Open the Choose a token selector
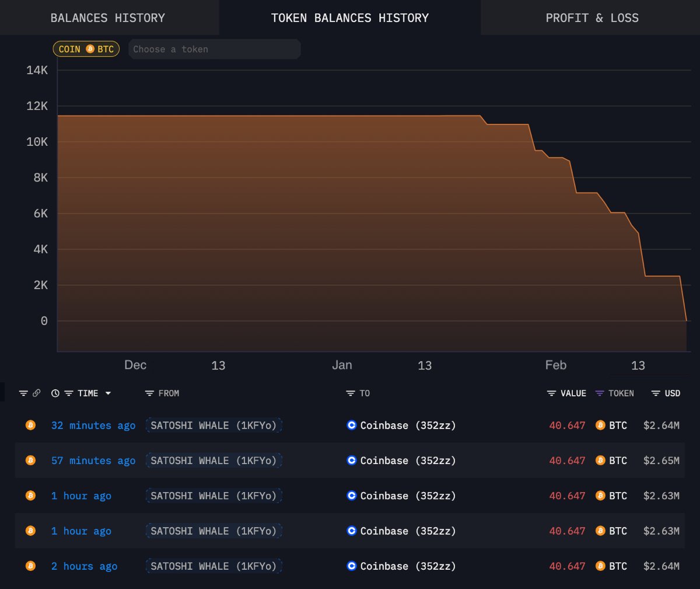700x589 pixels. pos(214,49)
